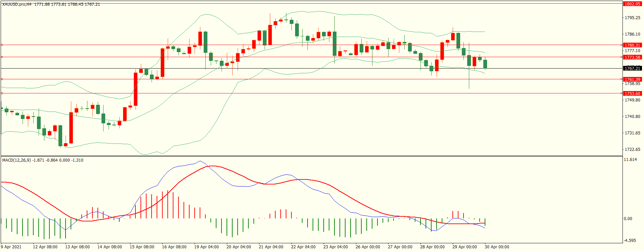Select the 1753.60 horizontal line price tag
644x251 pixels.
tap(632, 94)
